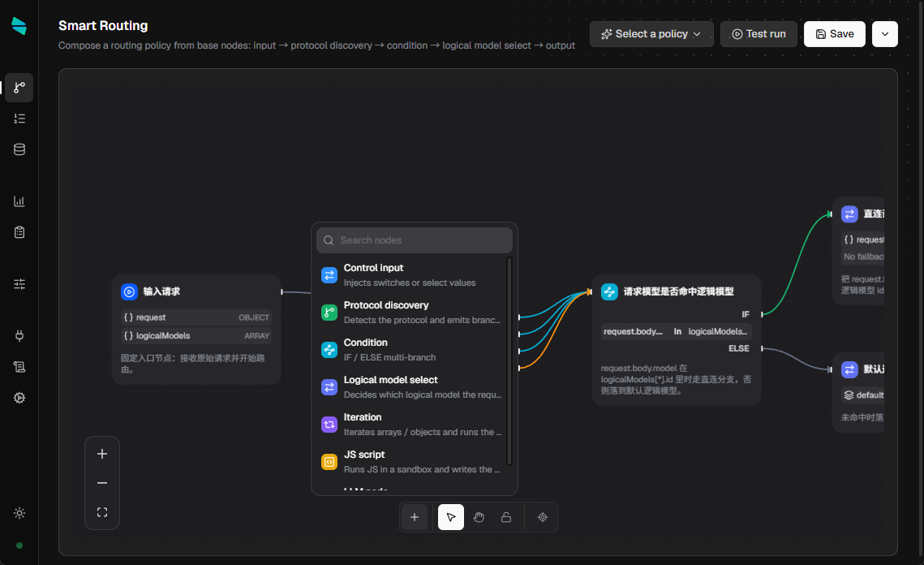Expand the dropdown arrow beside Save
The image size is (924, 565).
coord(885,34)
